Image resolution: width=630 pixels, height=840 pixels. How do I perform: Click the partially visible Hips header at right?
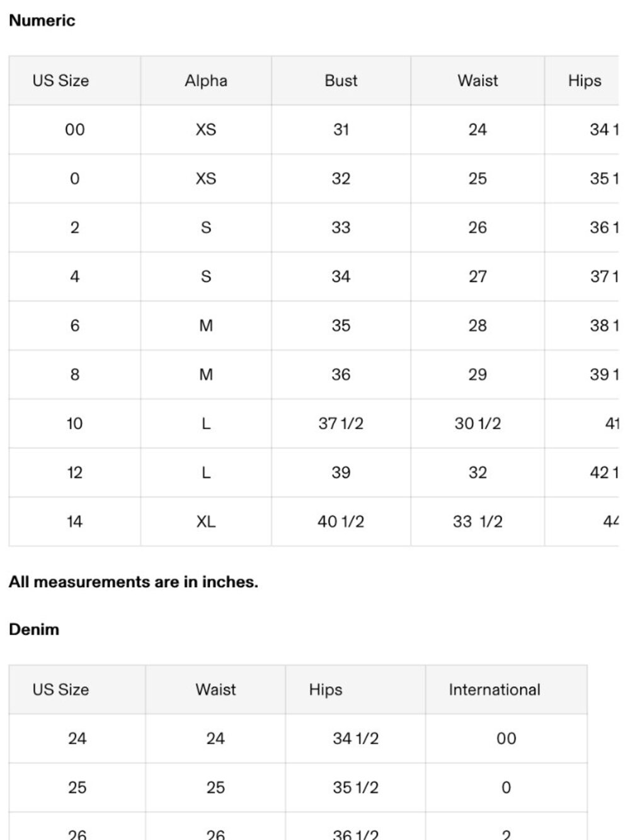click(x=585, y=81)
